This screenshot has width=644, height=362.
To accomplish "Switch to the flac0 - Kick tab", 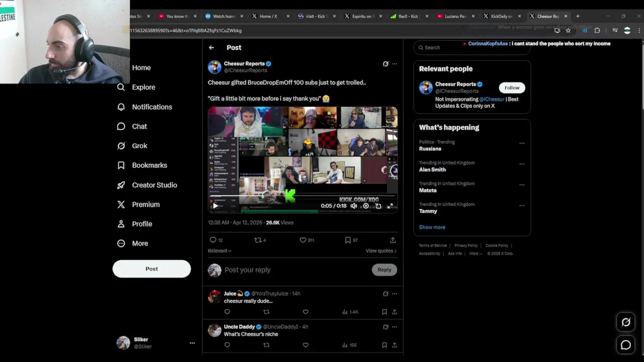I will click(410, 16).
